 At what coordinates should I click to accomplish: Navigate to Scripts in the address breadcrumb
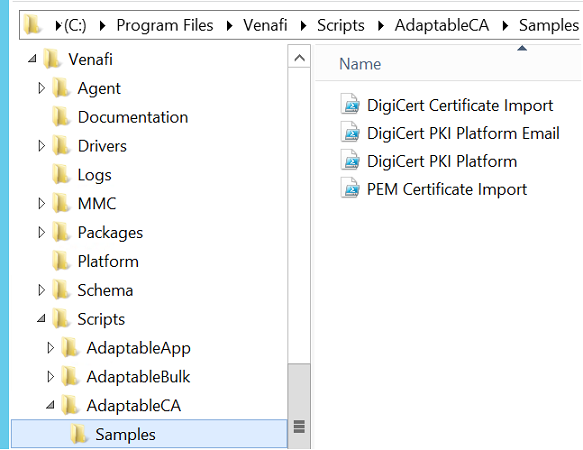(x=341, y=25)
